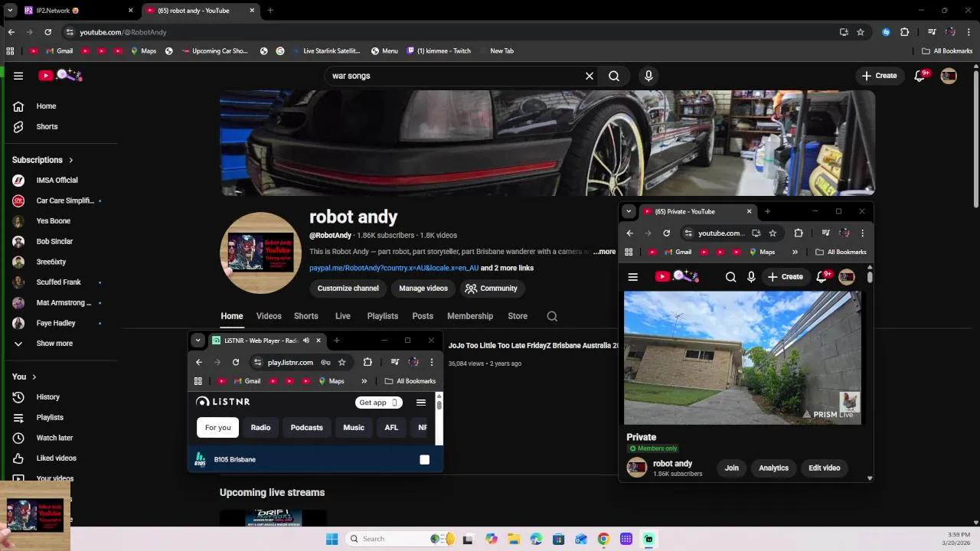The height and width of the screenshot is (551, 980).
Task: Reload the page in the LiSTNR window
Action: coord(236,362)
